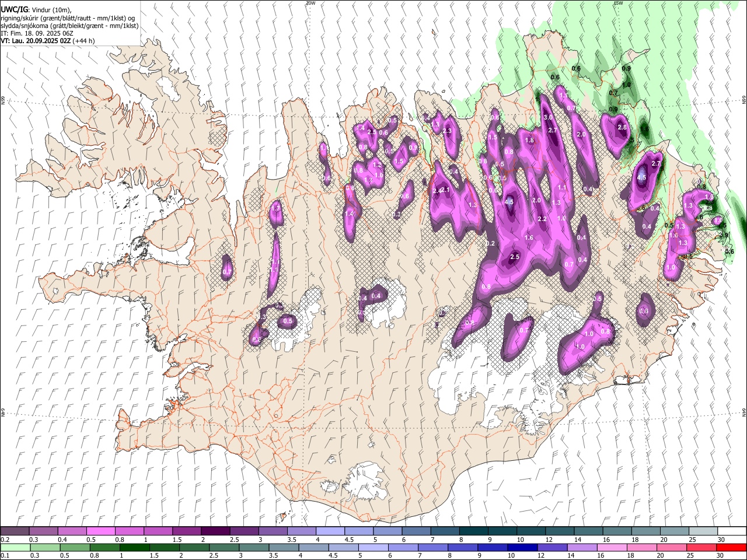Click the 2.2 precipitation value on the map
The image size is (747, 560).
pyautogui.click(x=542, y=219)
